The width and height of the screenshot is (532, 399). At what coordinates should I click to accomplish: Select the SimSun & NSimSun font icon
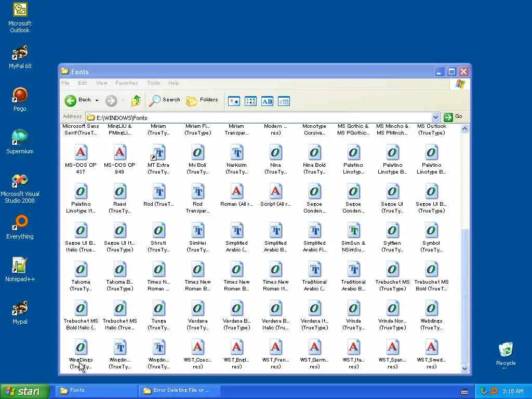[x=353, y=230]
